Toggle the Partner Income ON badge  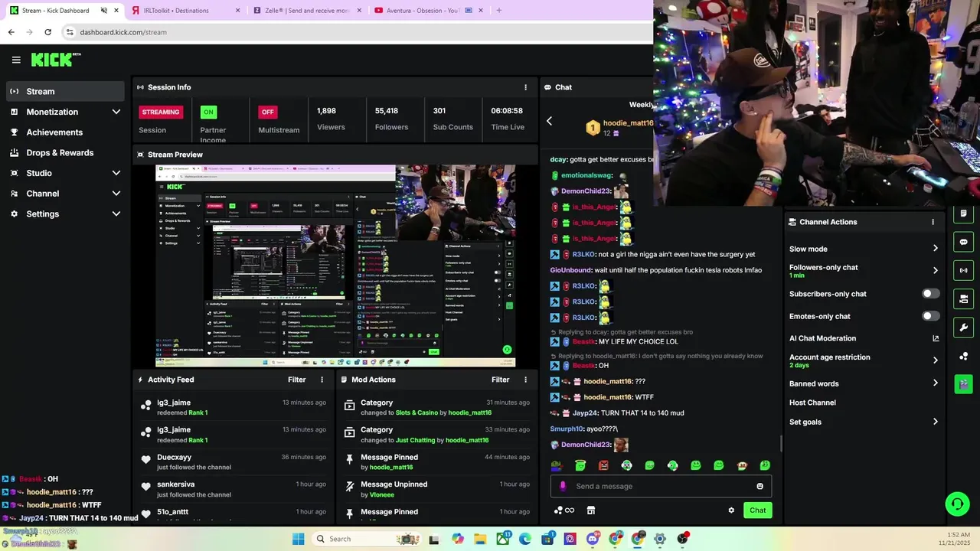(208, 112)
